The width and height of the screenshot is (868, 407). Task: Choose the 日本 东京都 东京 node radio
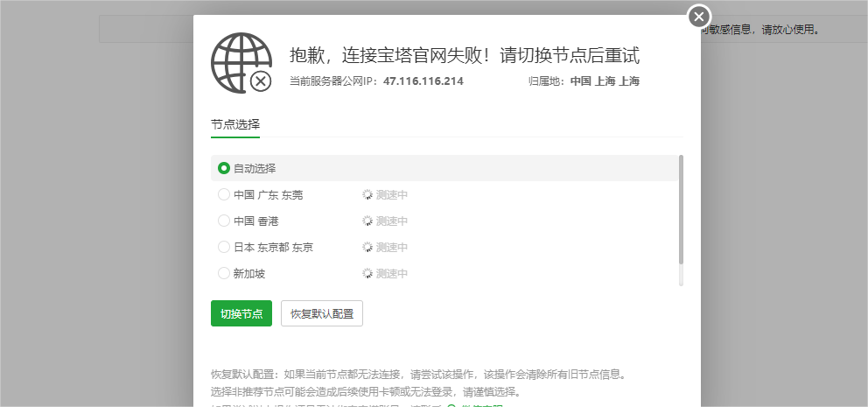[x=224, y=247]
